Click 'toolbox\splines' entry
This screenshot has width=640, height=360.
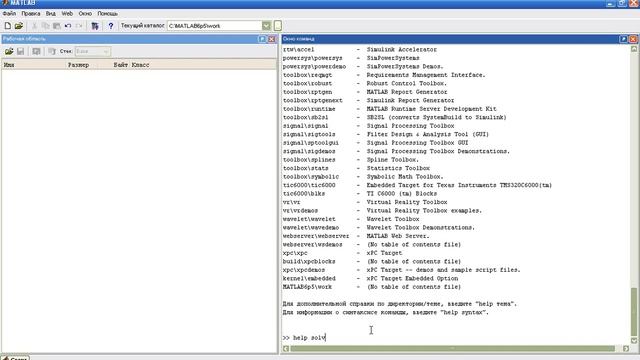pyautogui.click(x=309, y=160)
